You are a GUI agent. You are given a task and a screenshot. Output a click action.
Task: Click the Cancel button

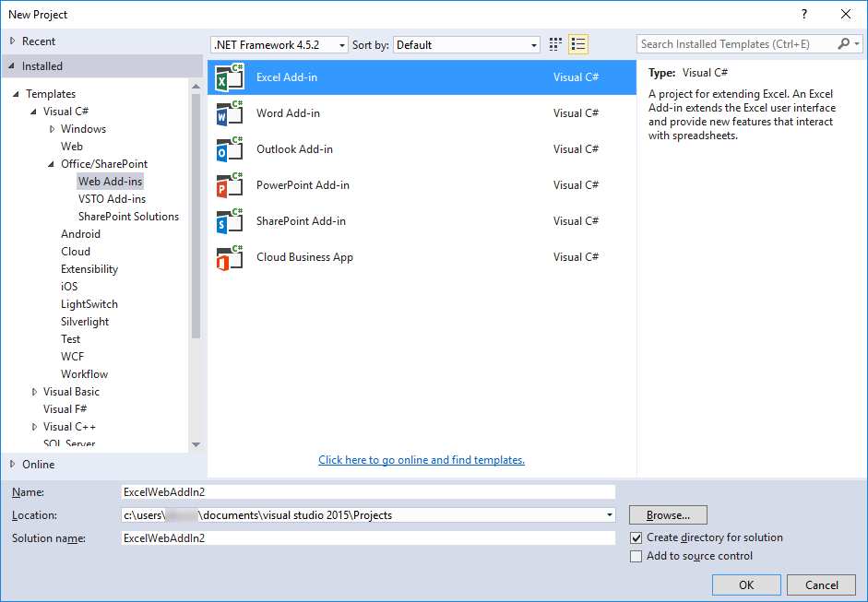[822, 584]
